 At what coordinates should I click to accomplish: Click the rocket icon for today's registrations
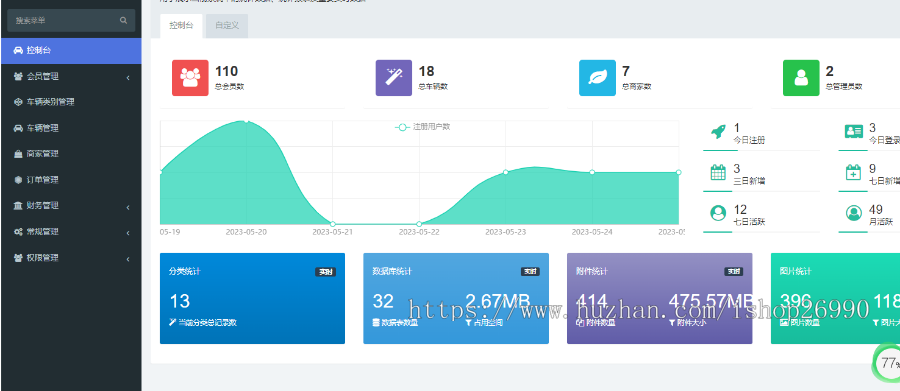[718, 131]
